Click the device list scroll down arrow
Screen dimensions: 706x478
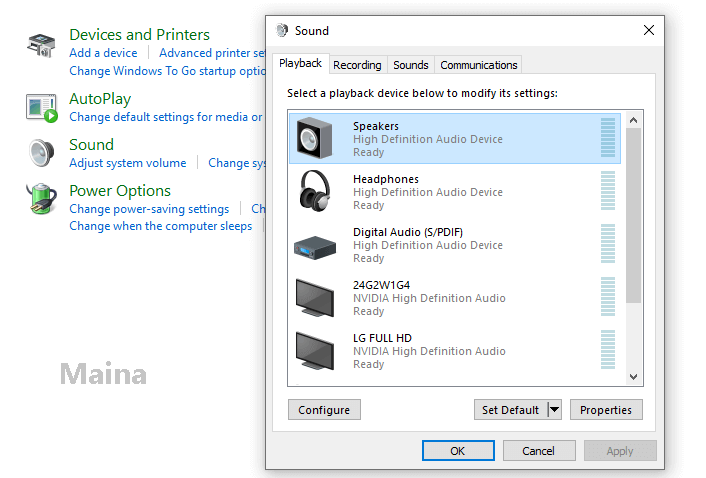coord(634,377)
